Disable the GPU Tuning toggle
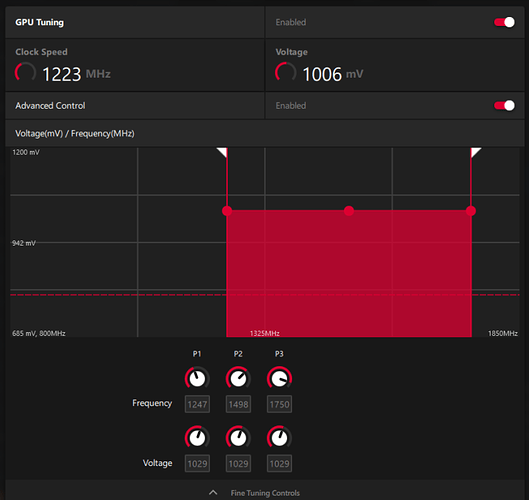 pos(504,22)
